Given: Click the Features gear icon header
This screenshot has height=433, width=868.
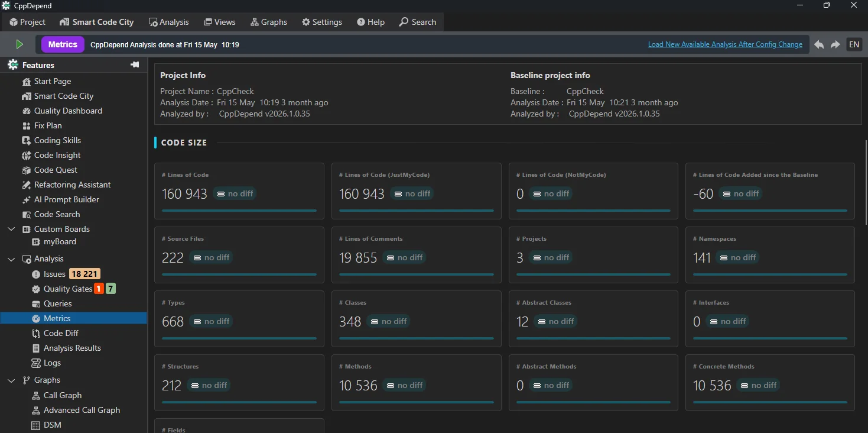Looking at the screenshot, I should pos(13,65).
